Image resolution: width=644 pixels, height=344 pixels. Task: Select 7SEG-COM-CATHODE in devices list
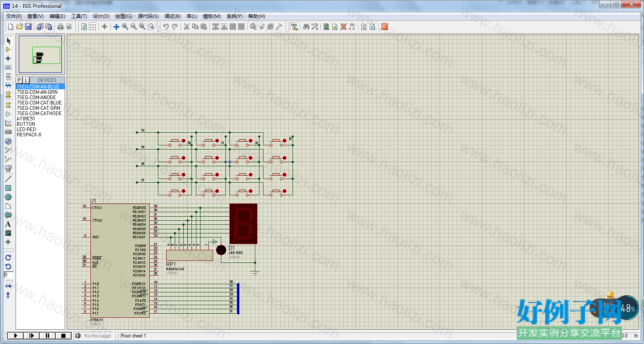(x=40, y=113)
